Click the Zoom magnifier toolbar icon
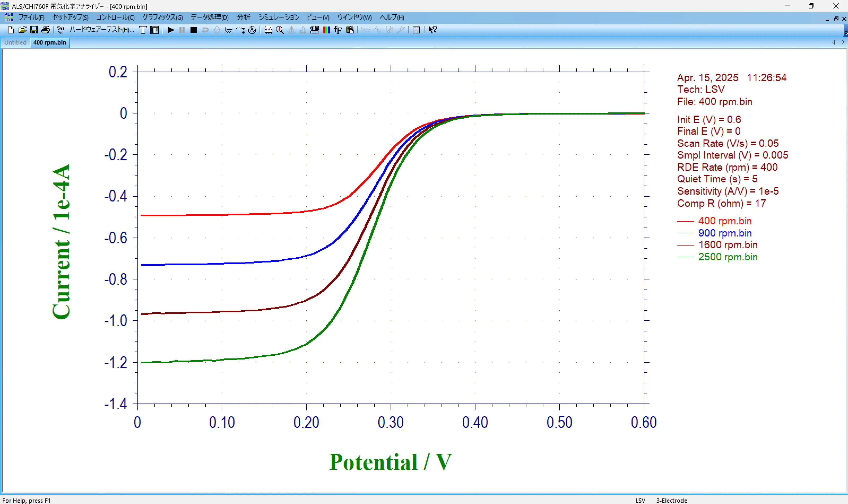 [x=280, y=30]
